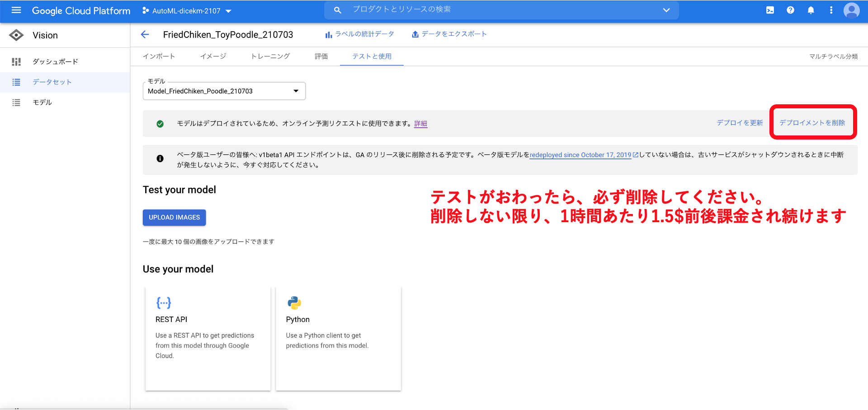
Task: Click the データセット list icon
Action: pyautogui.click(x=16, y=82)
